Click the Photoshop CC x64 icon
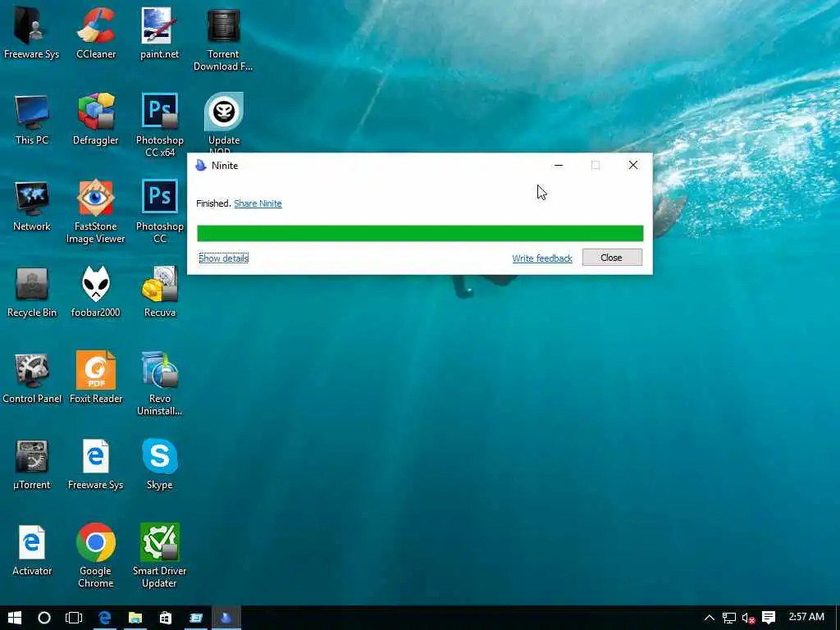 click(160, 125)
